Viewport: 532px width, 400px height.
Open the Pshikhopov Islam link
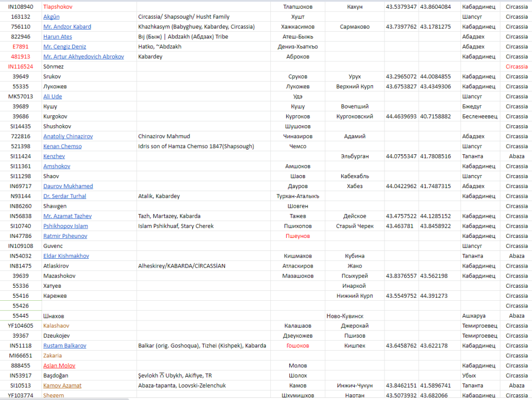point(65,226)
